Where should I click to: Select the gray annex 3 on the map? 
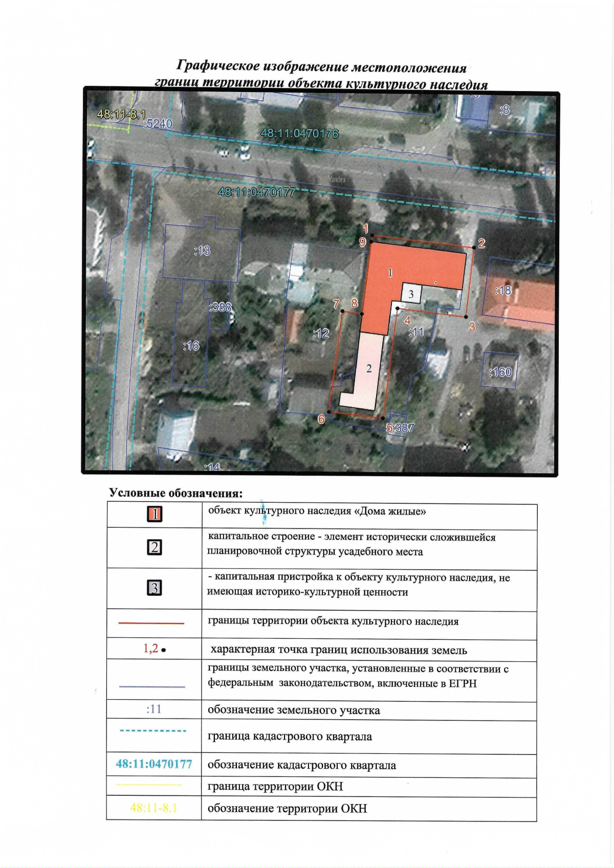coord(411,294)
